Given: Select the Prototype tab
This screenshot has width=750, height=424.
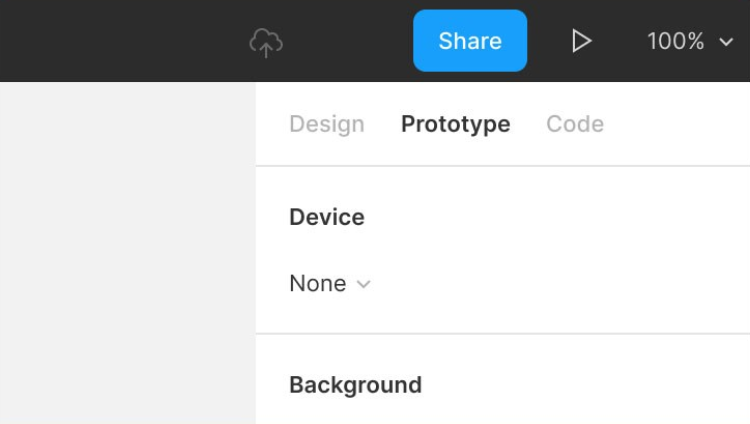Looking at the screenshot, I should pyautogui.click(x=455, y=124).
